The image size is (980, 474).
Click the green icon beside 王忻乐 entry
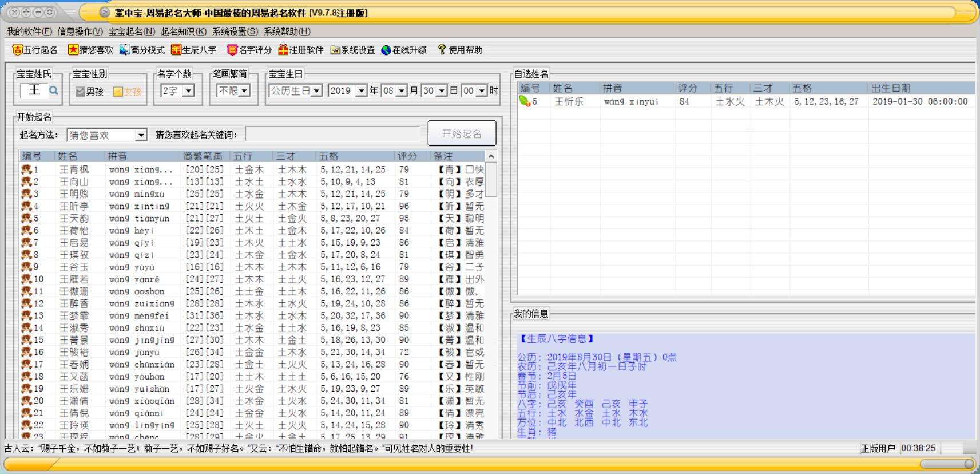pyautogui.click(x=525, y=101)
